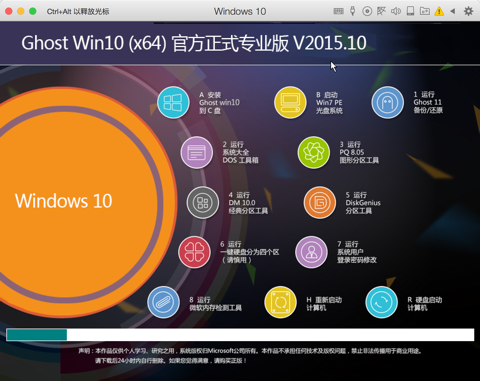Image resolution: width=480 pixels, height=381 pixels.
Task: Select option 4 DM 10.0 partition tool label
Action: [x=248, y=203]
